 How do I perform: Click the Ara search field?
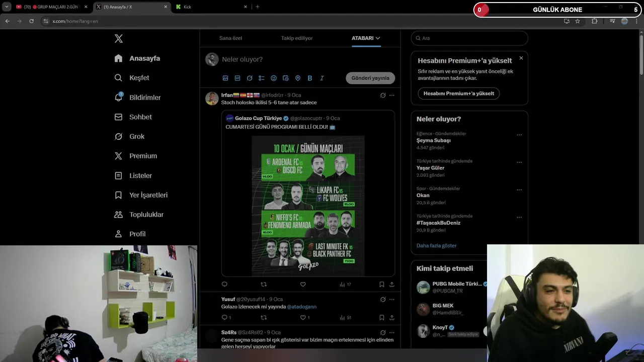469,38
